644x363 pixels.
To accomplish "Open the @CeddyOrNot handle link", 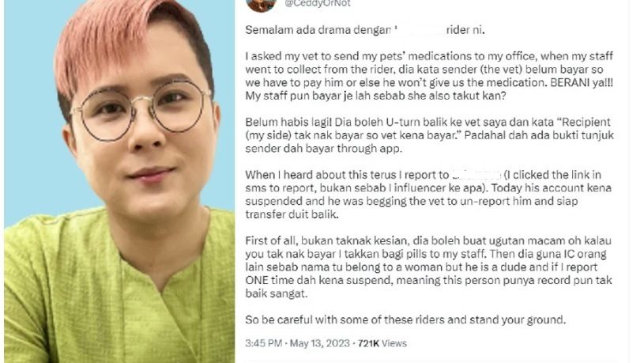I will pos(318,4).
